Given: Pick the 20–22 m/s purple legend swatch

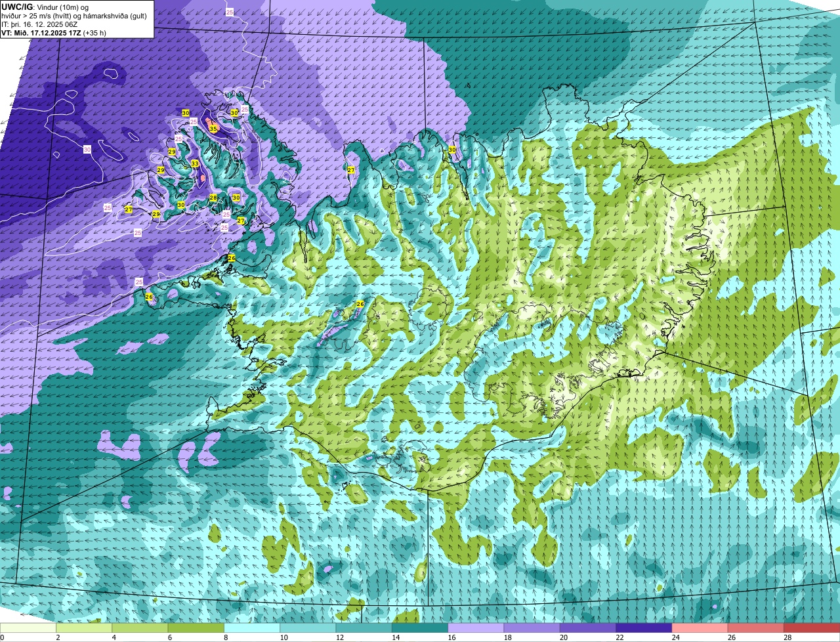Looking at the screenshot, I should [x=588, y=628].
